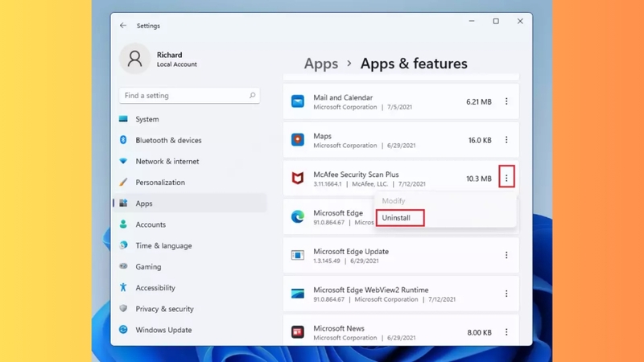Click the Bluetooth & devices icon
The width and height of the screenshot is (644, 362).
123,140
